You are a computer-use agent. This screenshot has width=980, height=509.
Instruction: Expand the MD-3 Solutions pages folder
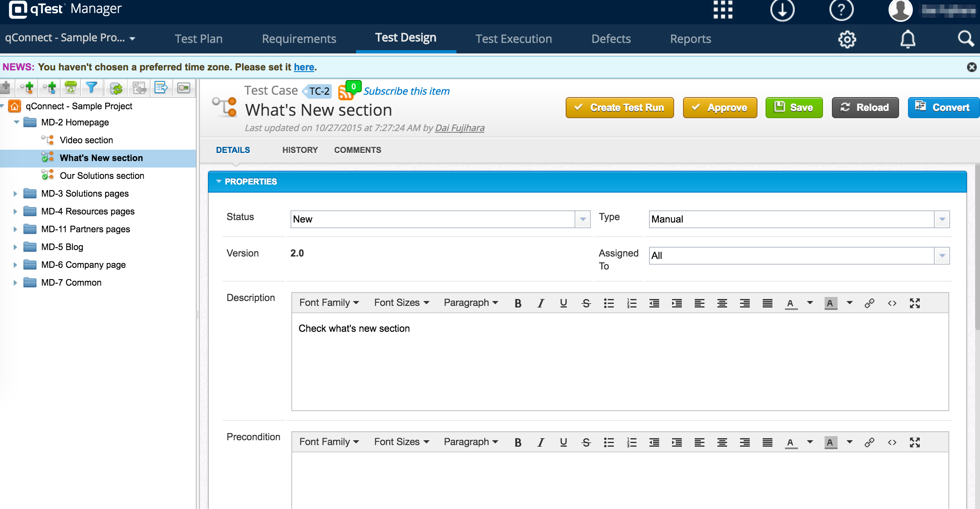[15, 194]
